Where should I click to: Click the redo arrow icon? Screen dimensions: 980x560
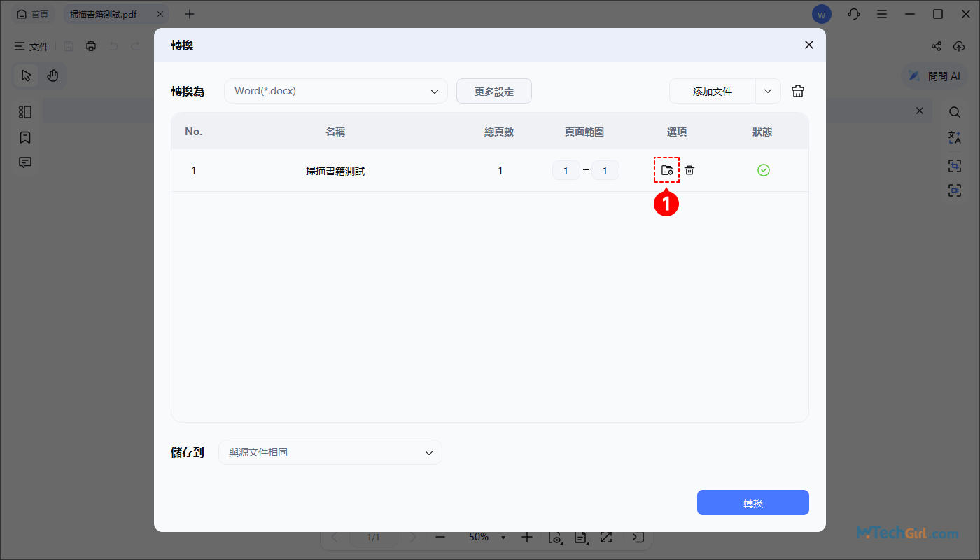click(135, 46)
